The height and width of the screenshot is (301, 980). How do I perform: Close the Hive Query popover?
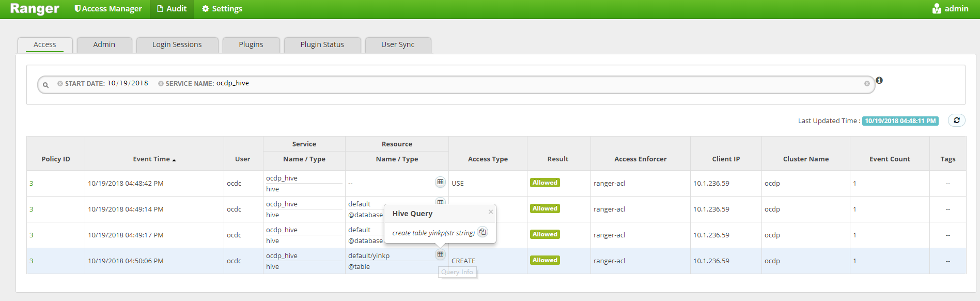coord(491,212)
